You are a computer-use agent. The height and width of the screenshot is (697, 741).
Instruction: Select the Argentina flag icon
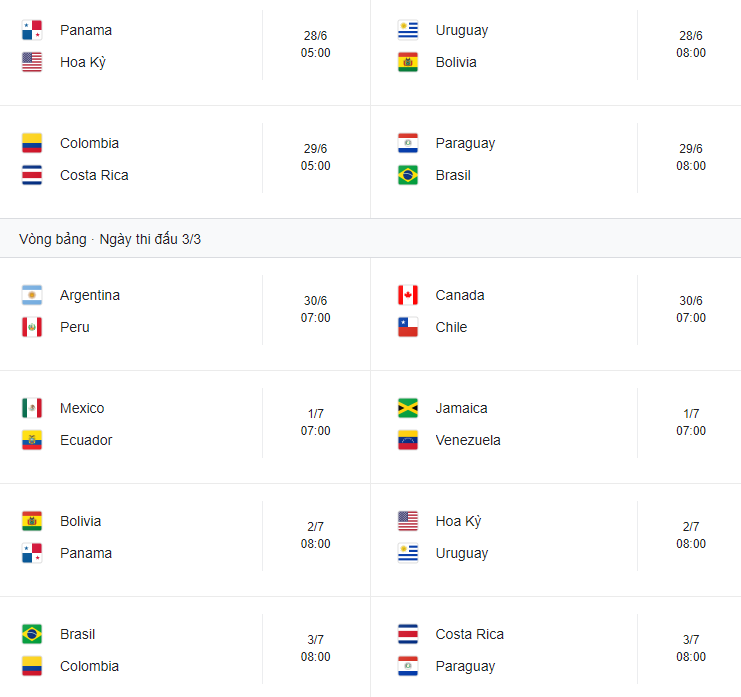coord(32,295)
